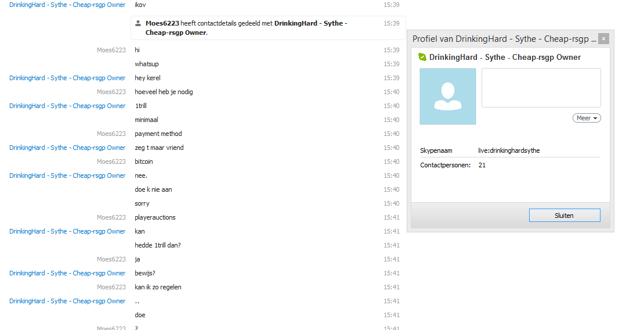Click the message 'bewijs?'
This screenshot has width=644, height=330.
click(x=145, y=273)
